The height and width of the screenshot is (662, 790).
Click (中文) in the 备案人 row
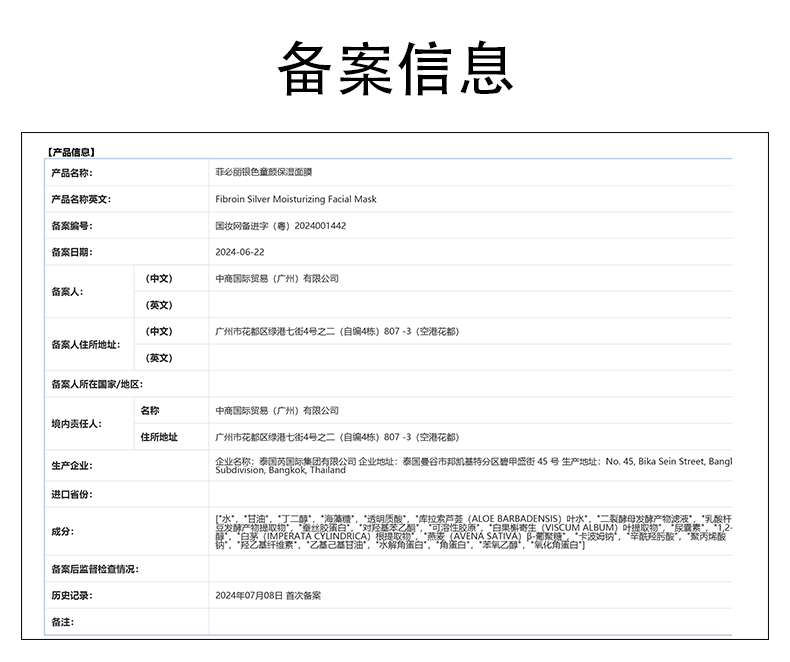tap(159, 279)
